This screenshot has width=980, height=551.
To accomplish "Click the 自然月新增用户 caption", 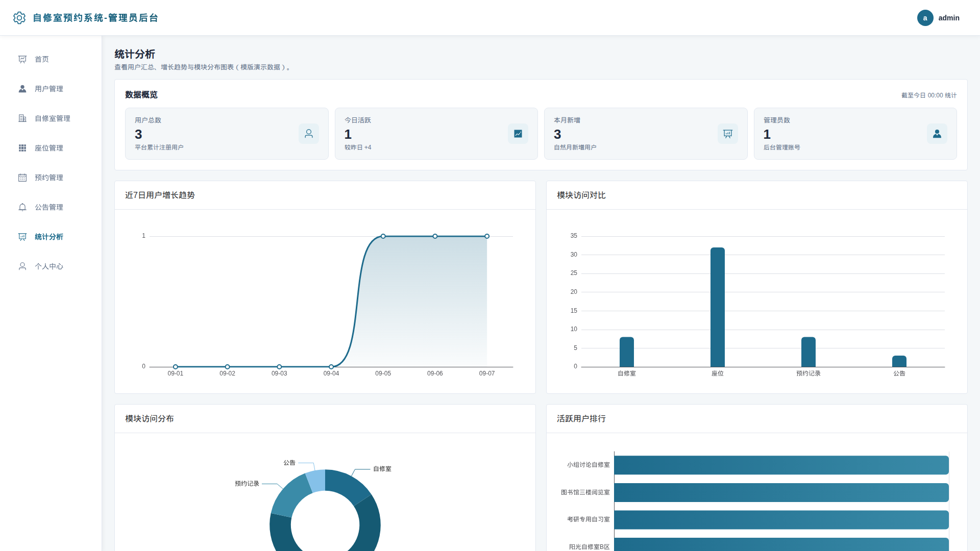I will (575, 147).
